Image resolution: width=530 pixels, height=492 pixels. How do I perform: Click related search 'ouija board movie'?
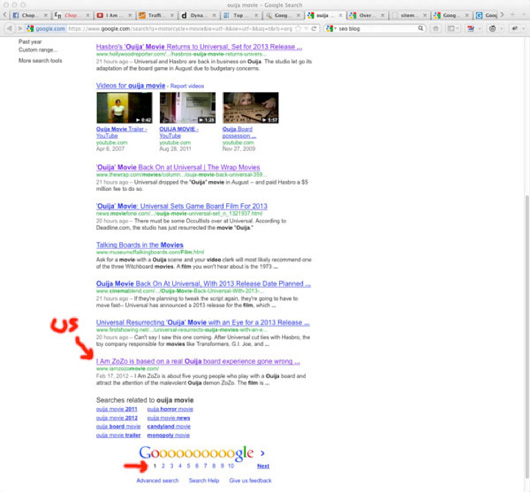pos(118,426)
